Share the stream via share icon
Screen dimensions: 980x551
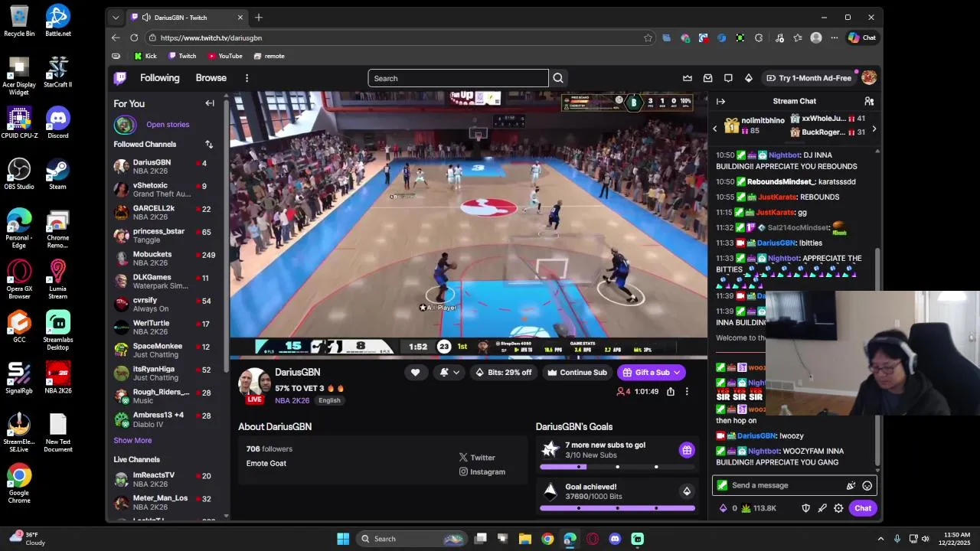[x=671, y=392]
